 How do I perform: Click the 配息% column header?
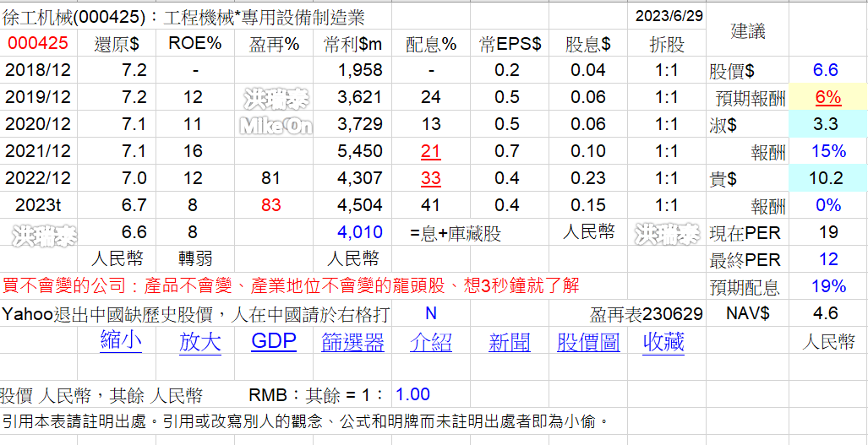pos(431,44)
